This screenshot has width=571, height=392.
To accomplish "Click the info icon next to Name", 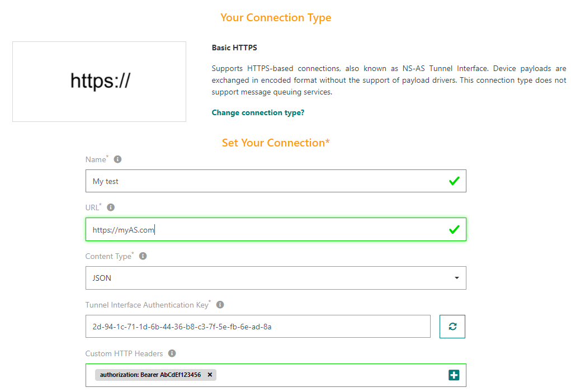I will pos(117,159).
